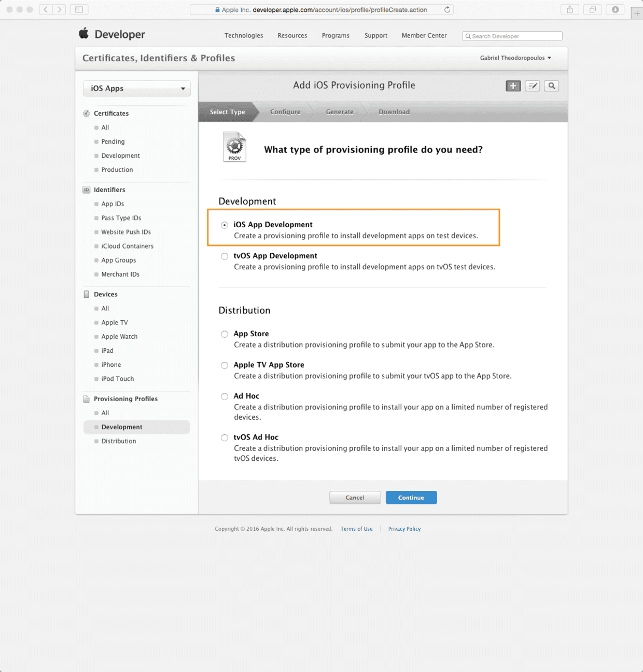Viewport: 643px width, 672px height.
Task: Click the Search Developer input field
Action: tap(512, 36)
